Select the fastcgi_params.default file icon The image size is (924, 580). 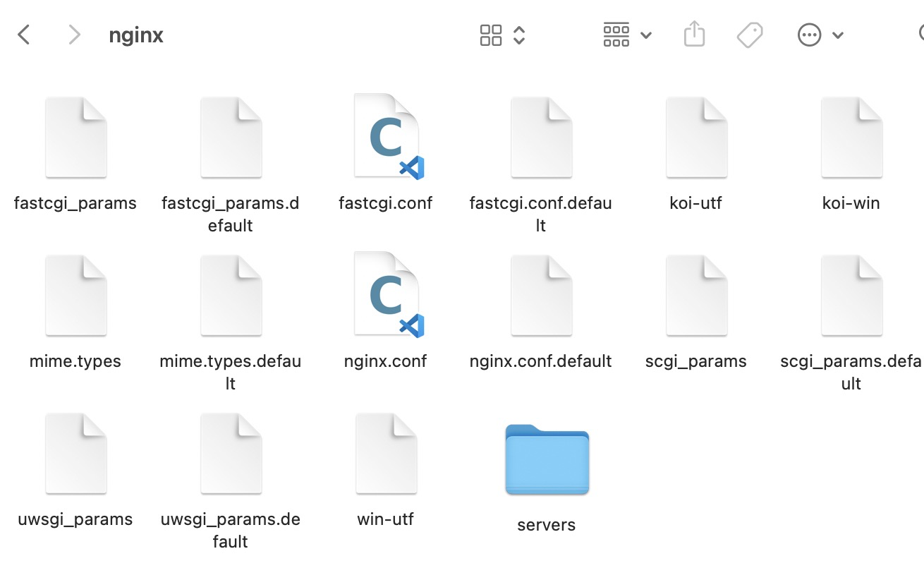click(x=231, y=138)
